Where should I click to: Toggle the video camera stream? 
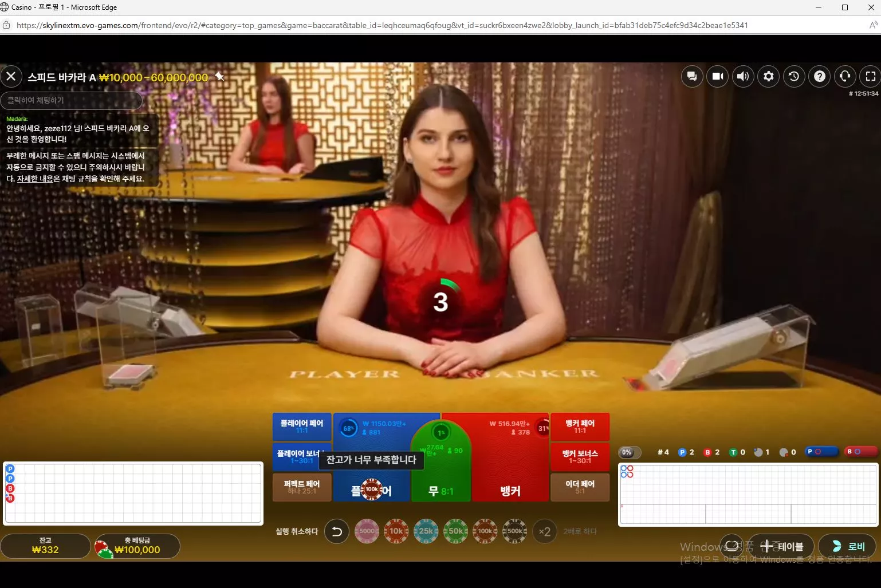click(x=718, y=76)
